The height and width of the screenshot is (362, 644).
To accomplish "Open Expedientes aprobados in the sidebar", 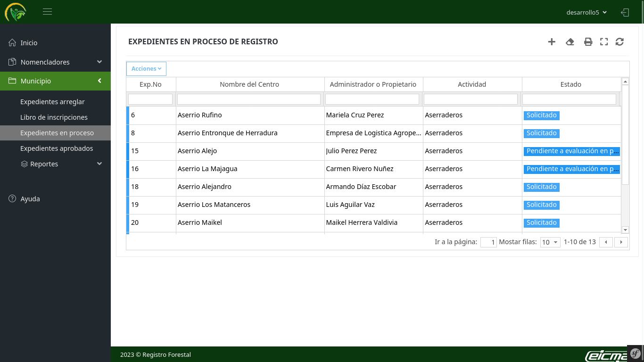I will (57, 148).
